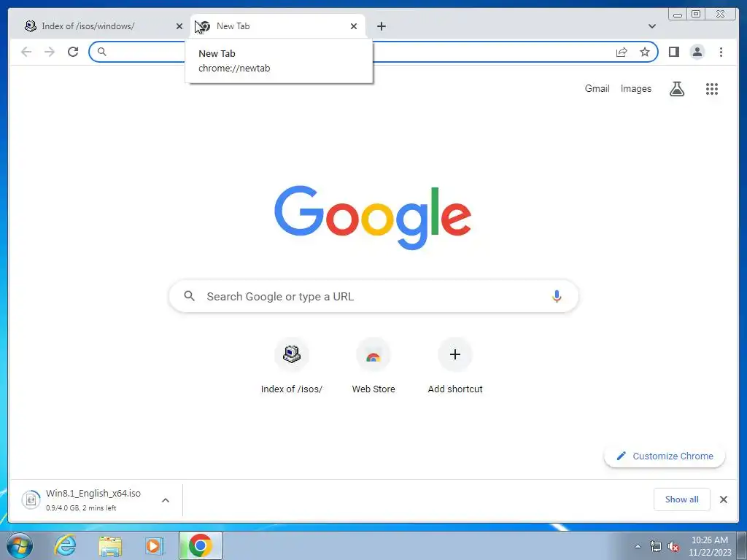Bookmark this tab with the star icon
The image size is (747, 560).
(x=645, y=52)
